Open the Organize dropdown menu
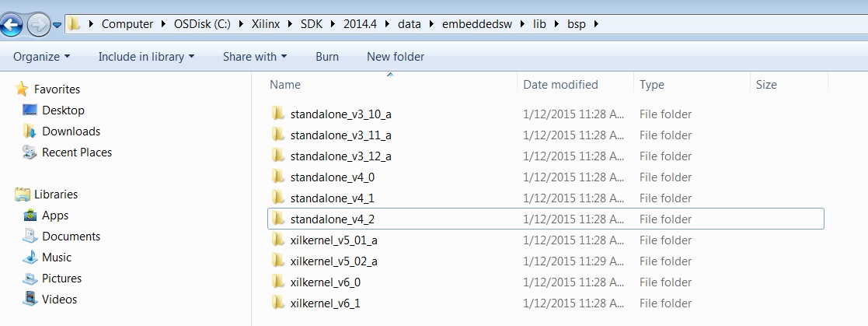This screenshot has width=868, height=326. 41,57
